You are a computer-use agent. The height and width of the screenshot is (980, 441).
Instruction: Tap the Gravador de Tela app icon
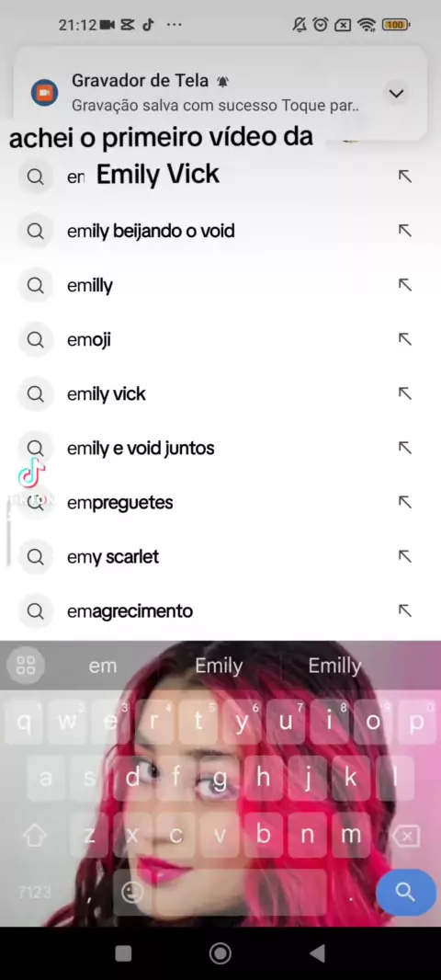point(44,94)
